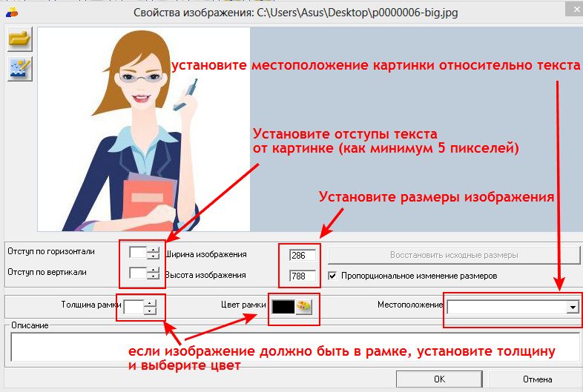Expand the Местоположение dropdown list

click(x=572, y=307)
